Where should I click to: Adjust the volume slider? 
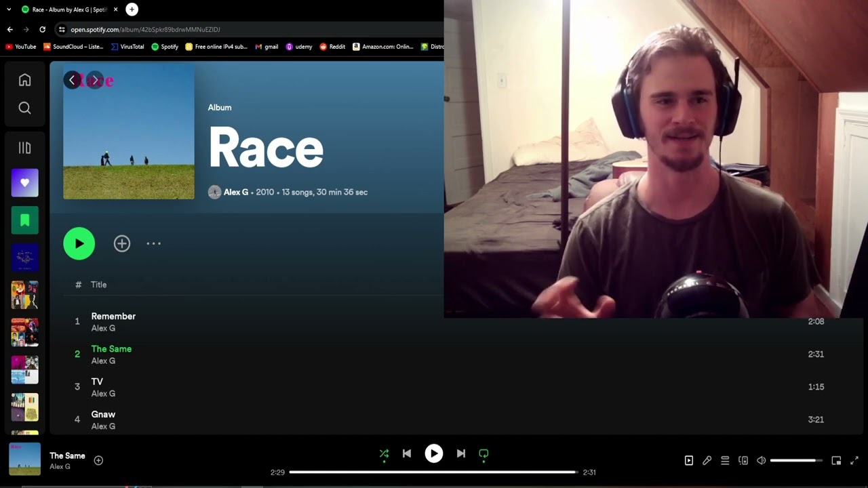click(796, 460)
